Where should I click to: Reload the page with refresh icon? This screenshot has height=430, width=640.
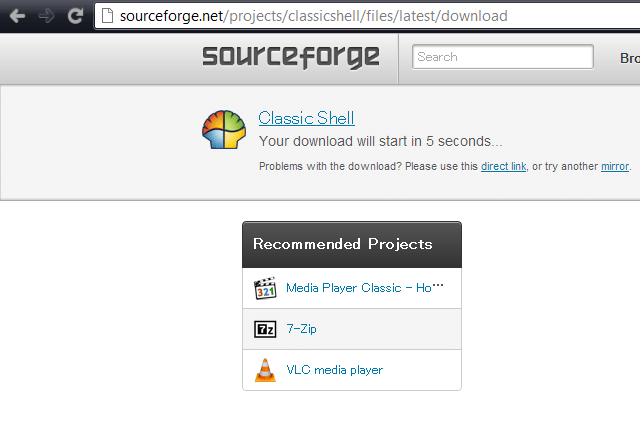pyautogui.click(x=75, y=16)
